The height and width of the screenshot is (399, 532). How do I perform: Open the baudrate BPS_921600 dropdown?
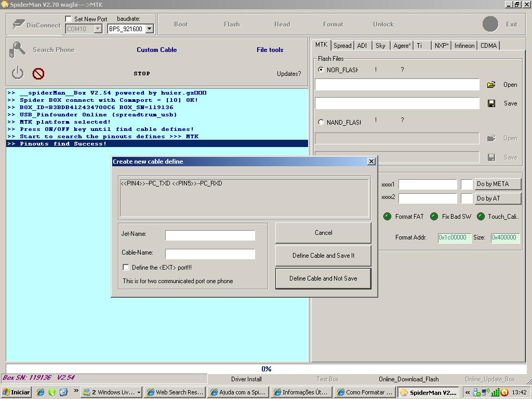click(x=149, y=29)
